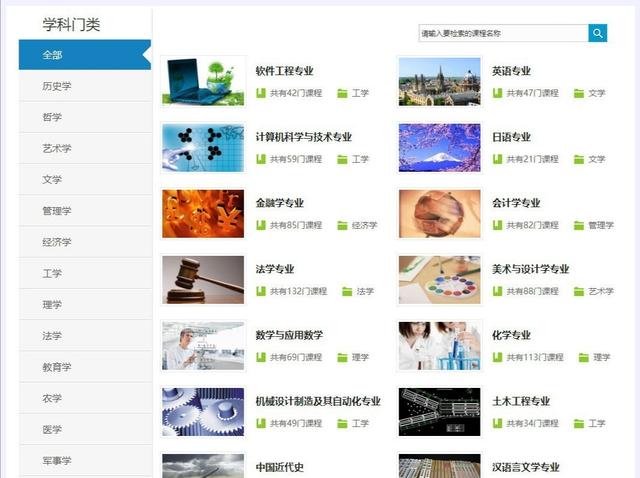
Task: Open the 历史学 category
Action: pyautogui.click(x=85, y=86)
